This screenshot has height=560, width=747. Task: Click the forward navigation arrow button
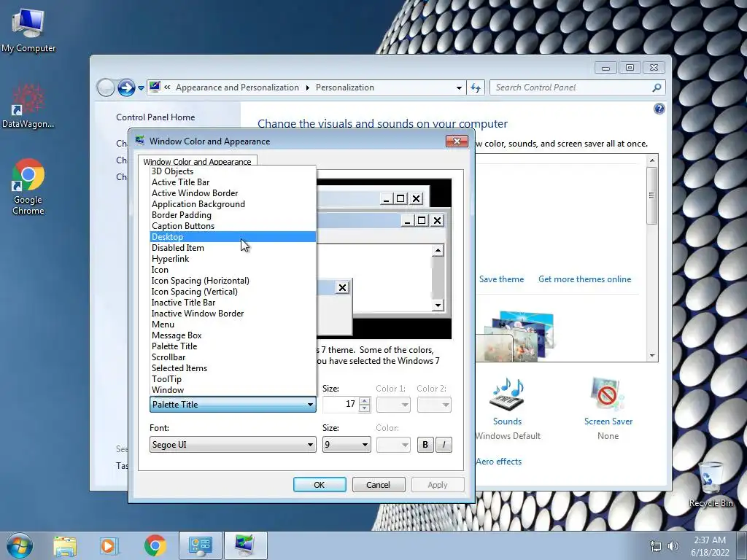click(126, 87)
